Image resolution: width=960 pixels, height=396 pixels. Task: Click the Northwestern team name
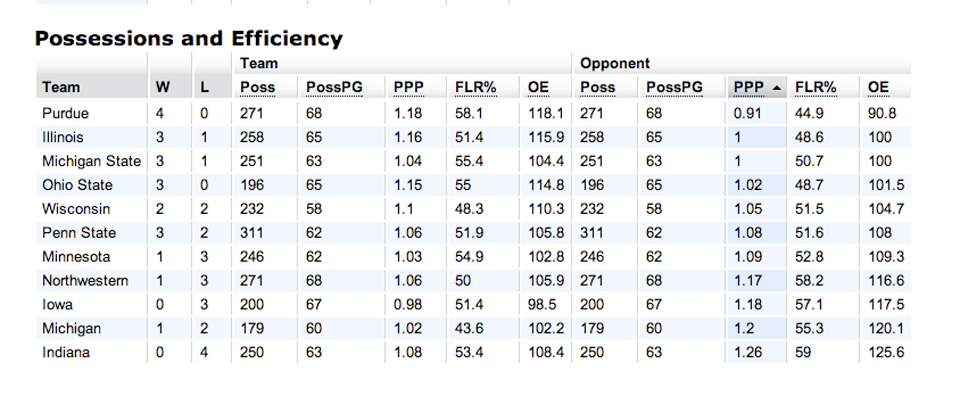click(85, 280)
